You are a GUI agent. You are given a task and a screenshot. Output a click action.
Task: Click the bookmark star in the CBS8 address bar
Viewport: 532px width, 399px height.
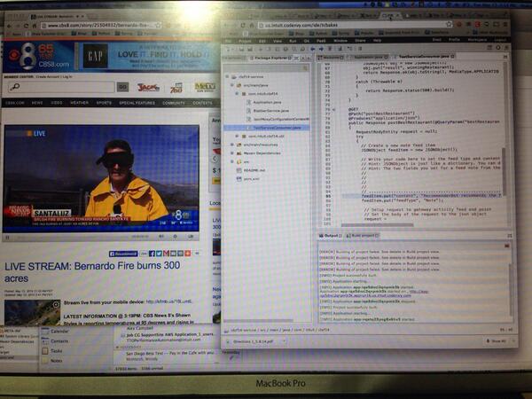tap(158, 26)
